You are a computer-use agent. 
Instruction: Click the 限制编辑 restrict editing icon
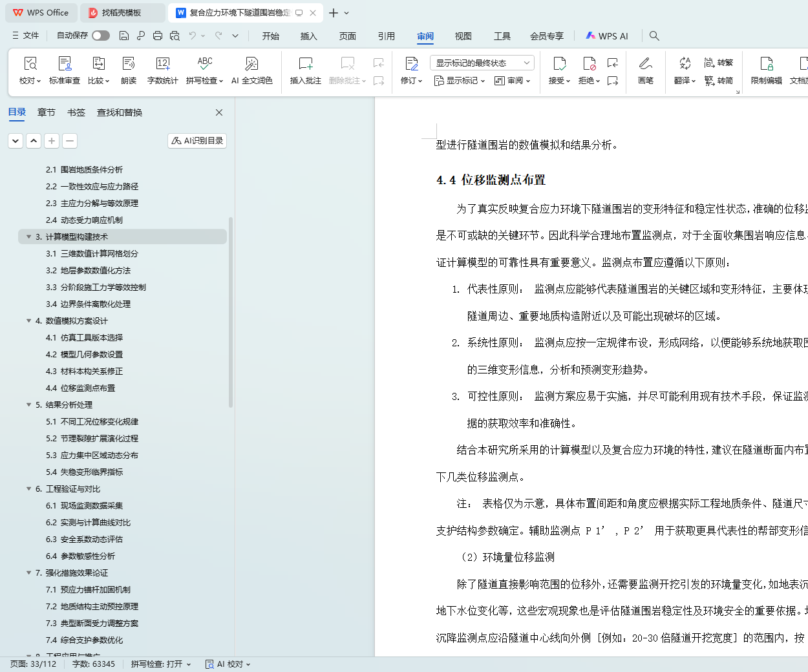(x=766, y=64)
